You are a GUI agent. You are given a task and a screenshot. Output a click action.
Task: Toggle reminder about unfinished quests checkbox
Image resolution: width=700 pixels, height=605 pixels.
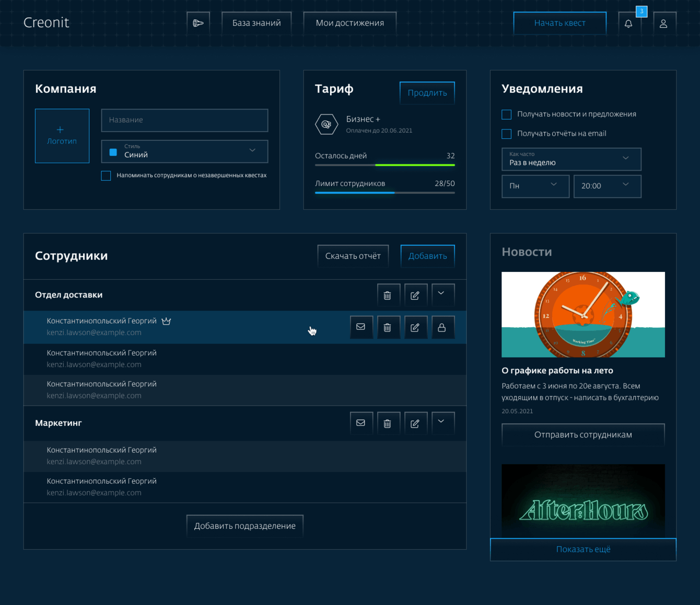pyautogui.click(x=106, y=176)
